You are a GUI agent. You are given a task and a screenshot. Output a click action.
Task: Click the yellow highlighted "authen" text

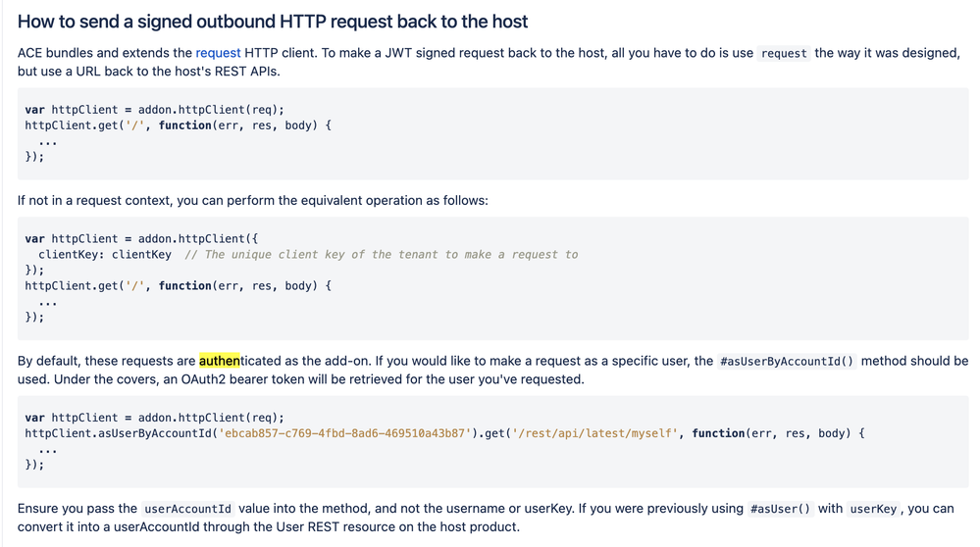[220, 361]
